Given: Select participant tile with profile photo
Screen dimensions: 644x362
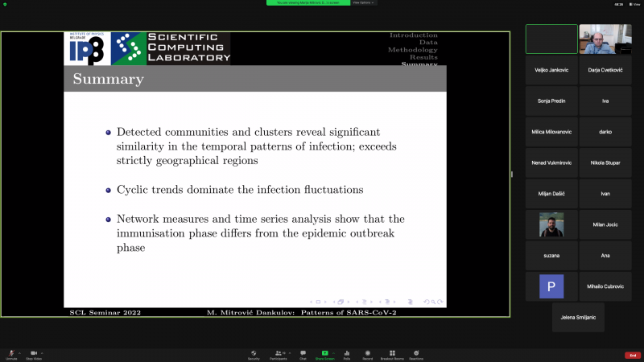Looking at the screenshot, I should point(551,224).
